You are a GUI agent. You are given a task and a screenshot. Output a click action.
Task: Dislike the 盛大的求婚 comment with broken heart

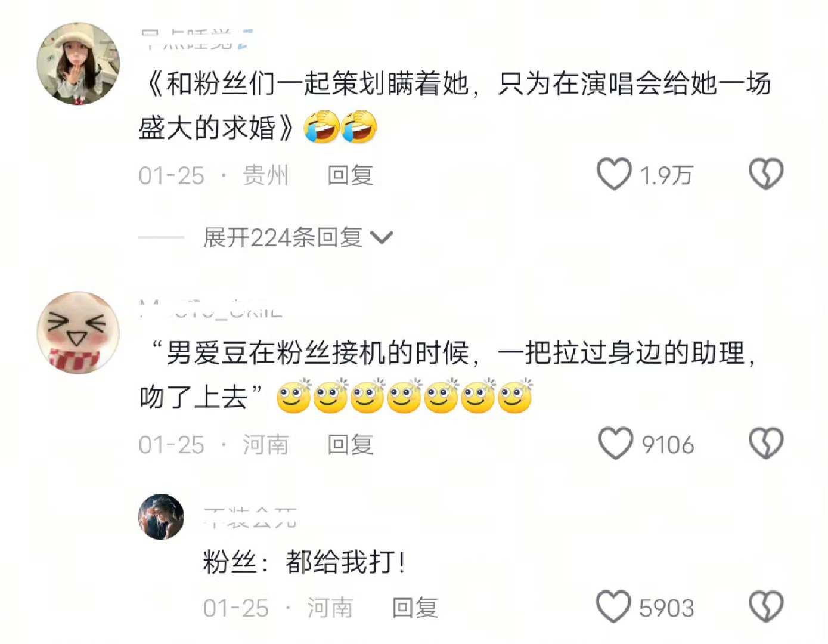click(766, 174)
